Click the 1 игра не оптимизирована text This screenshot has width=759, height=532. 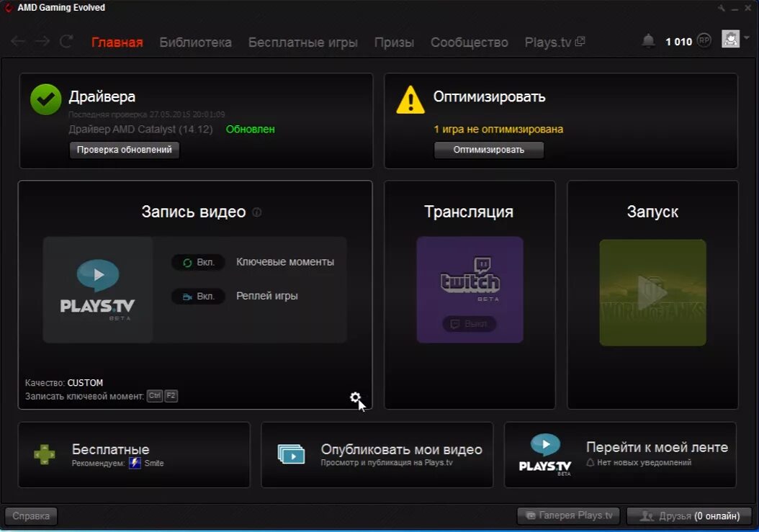(498, 130)
